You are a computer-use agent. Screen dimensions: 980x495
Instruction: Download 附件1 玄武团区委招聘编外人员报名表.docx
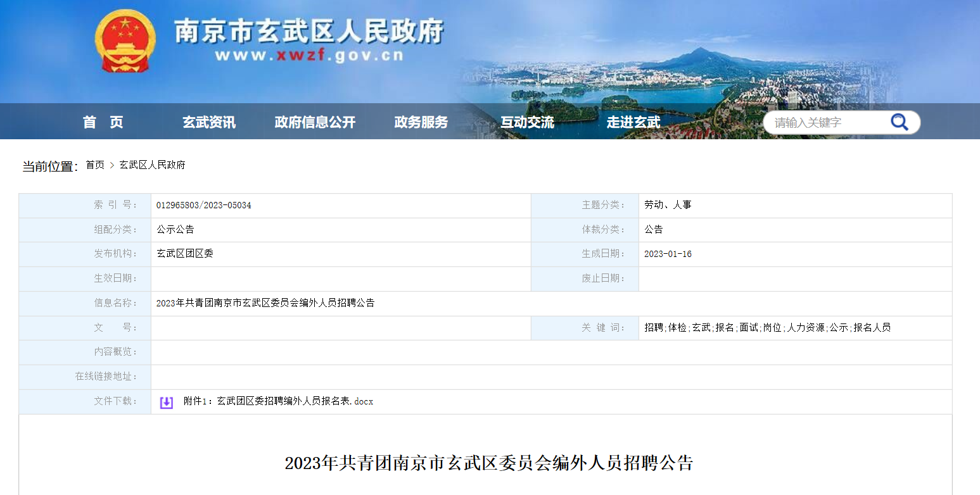pyautogui.click(x=278, y=401)
